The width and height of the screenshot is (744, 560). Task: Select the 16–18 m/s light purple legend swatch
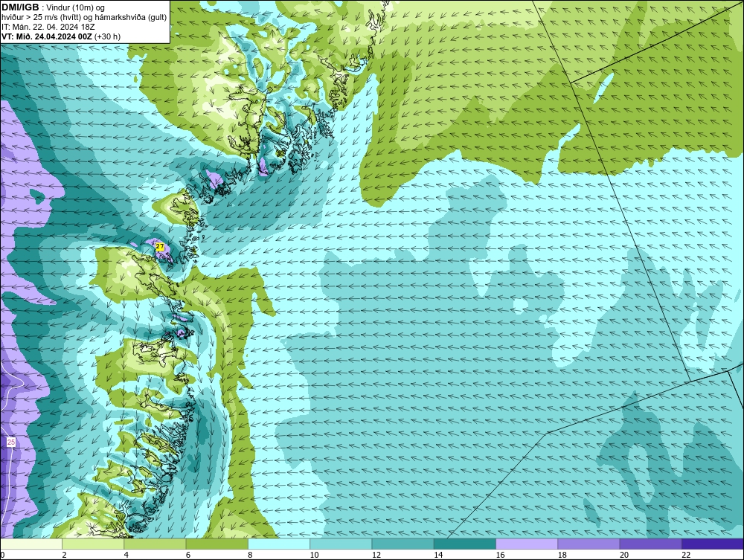(527, 544)
